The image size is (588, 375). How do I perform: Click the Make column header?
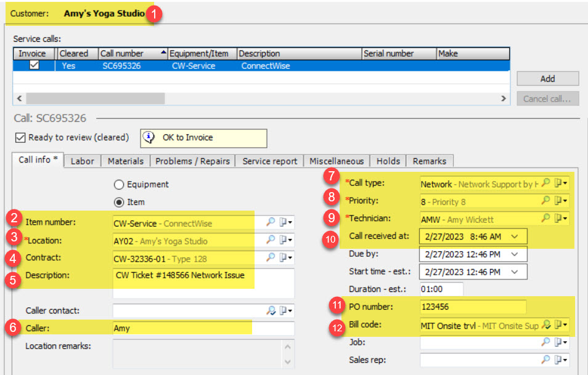click(473, 54)
